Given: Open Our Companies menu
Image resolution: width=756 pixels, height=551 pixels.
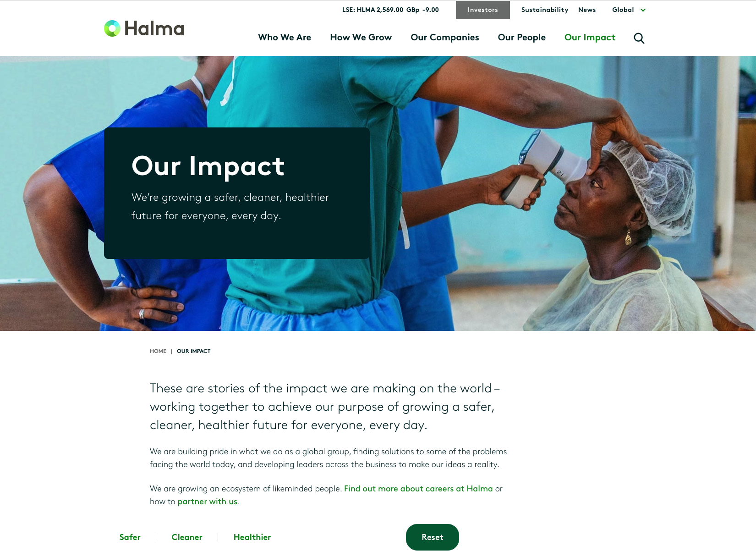Looking at the screenshot, I should (444, 38).
